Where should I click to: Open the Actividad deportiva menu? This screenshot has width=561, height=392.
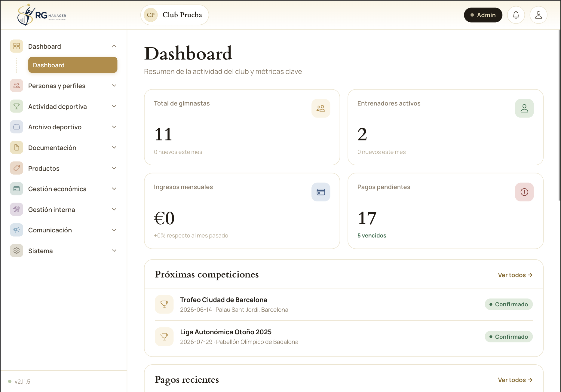[64, 106]
